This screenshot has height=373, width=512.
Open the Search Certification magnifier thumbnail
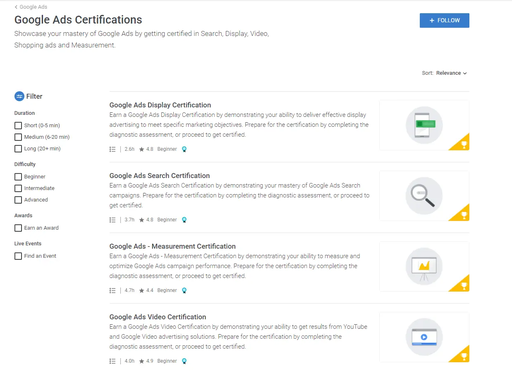click(x=424, y=196)
